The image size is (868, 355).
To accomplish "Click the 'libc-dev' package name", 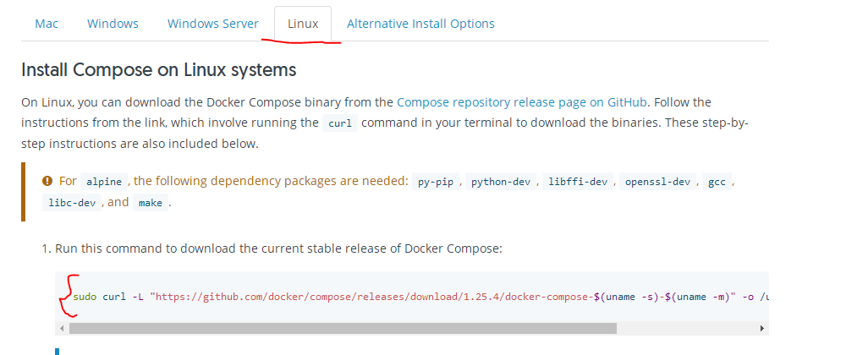I will click(72, 203).
